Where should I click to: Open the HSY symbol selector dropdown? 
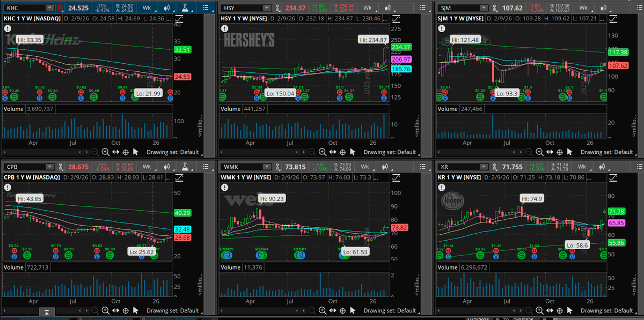(267, 8)
